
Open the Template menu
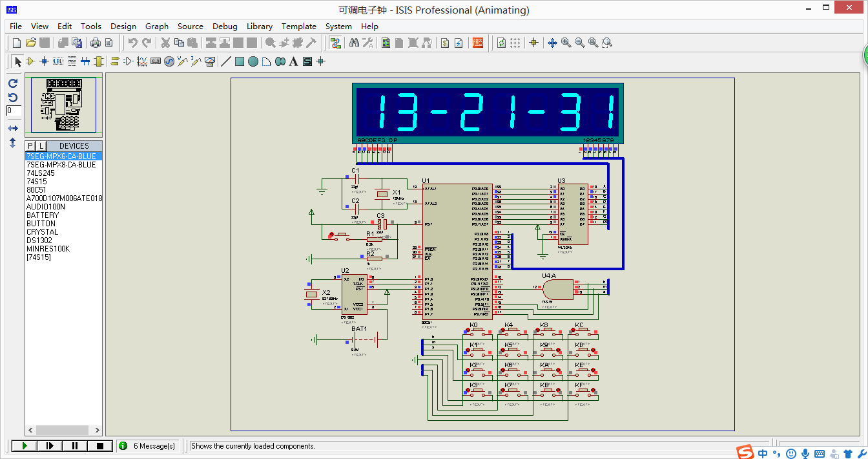click(x=299, y=27)
